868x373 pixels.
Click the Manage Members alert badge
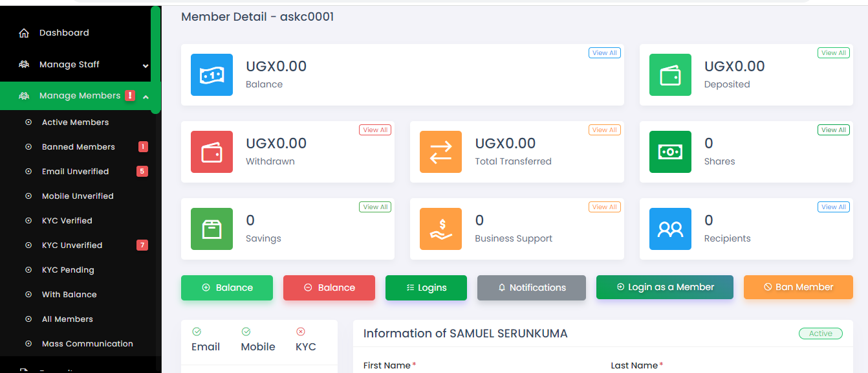130,96
